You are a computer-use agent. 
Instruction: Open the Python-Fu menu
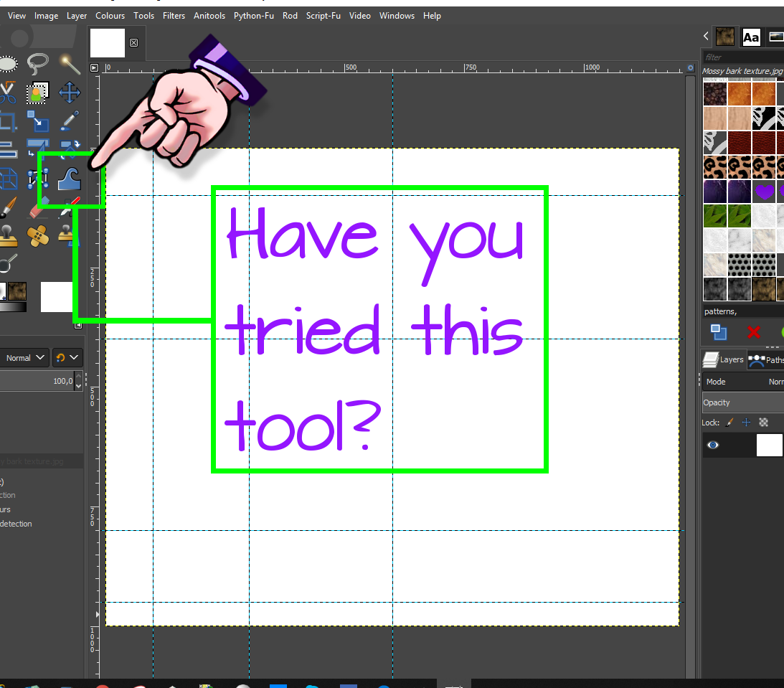253,16
